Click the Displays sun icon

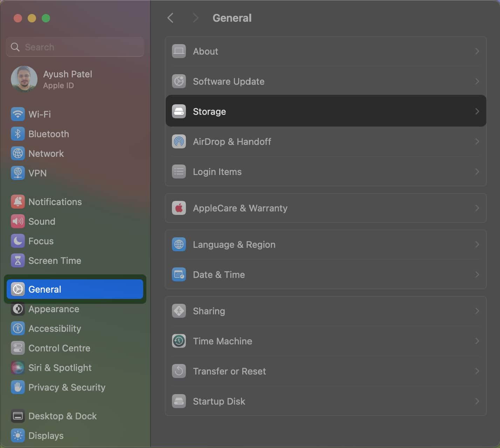18,435
